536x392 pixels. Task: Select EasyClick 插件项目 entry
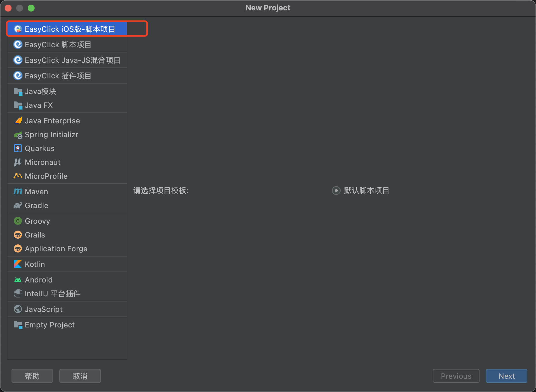(67, 76)
